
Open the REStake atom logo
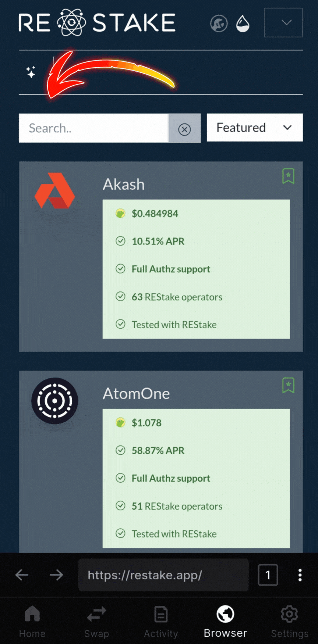[72, 22]
